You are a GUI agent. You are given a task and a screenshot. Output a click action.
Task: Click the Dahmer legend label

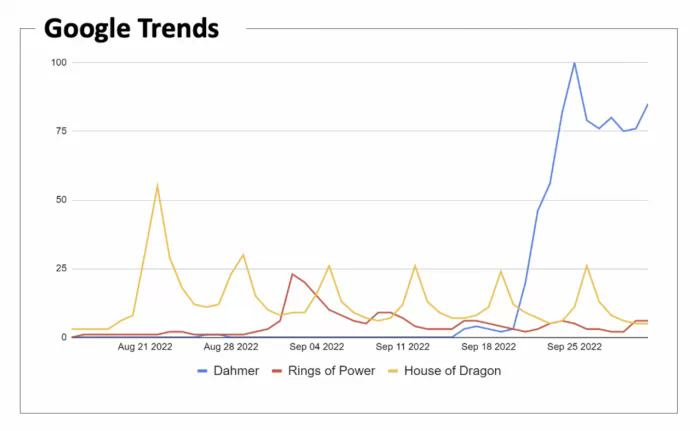237,371
